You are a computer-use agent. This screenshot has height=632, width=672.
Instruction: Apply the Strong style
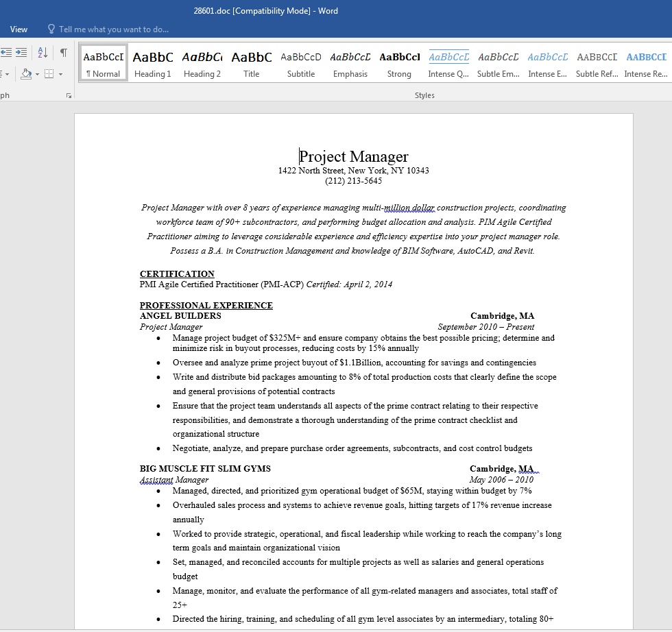coord(399,63)
